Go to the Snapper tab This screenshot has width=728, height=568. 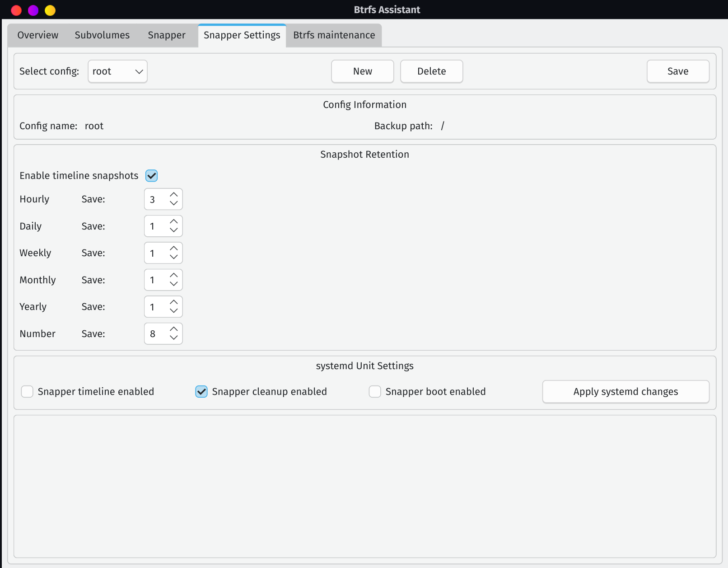coord(167,35)
